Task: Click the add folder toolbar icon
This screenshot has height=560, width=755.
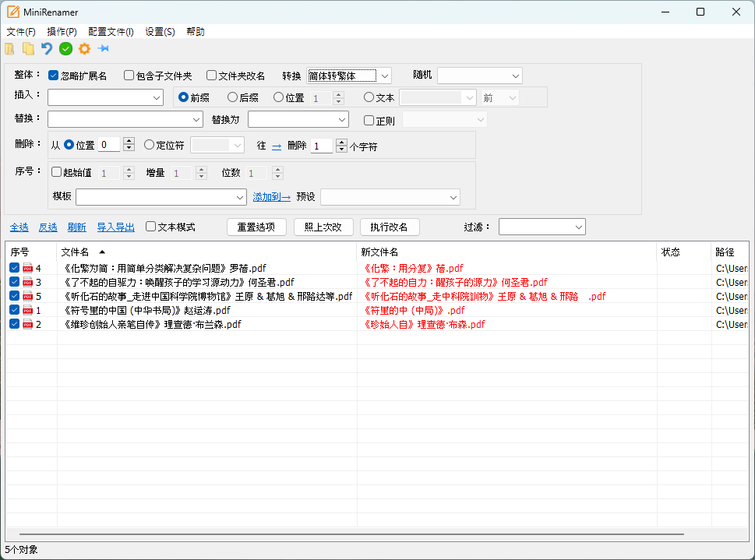Action: pyautogui.click(x=28, y=49)
